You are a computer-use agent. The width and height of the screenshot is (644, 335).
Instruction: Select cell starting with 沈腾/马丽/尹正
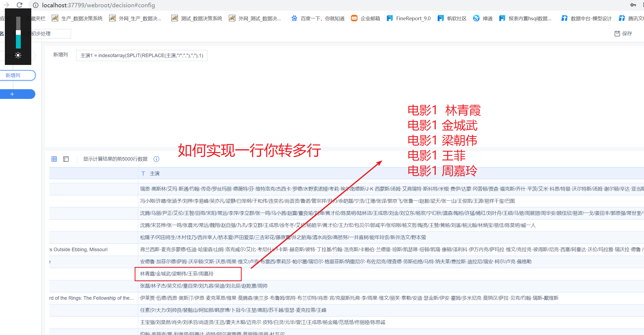[391, 213]
